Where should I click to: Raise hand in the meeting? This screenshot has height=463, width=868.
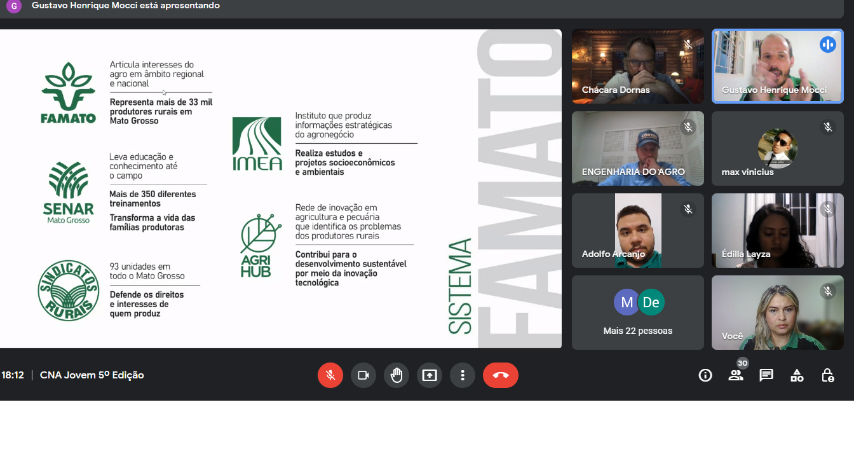(397, 375)
